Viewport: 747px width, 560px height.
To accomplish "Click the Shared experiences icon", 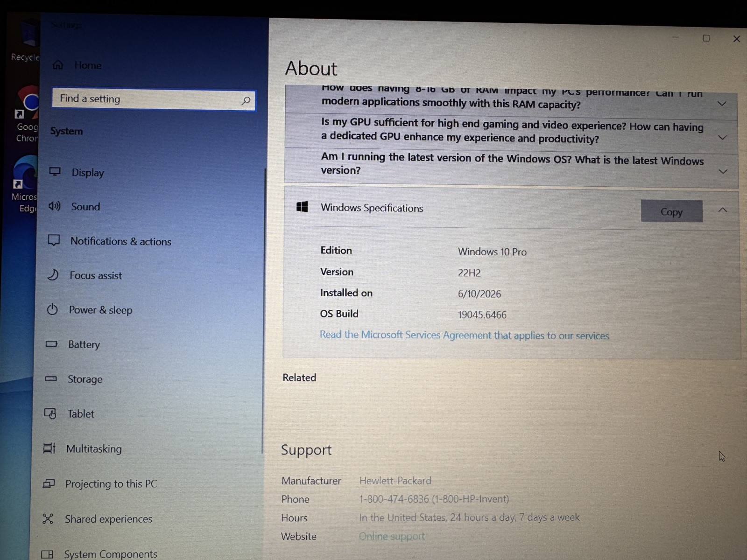I will click(48, 518).
